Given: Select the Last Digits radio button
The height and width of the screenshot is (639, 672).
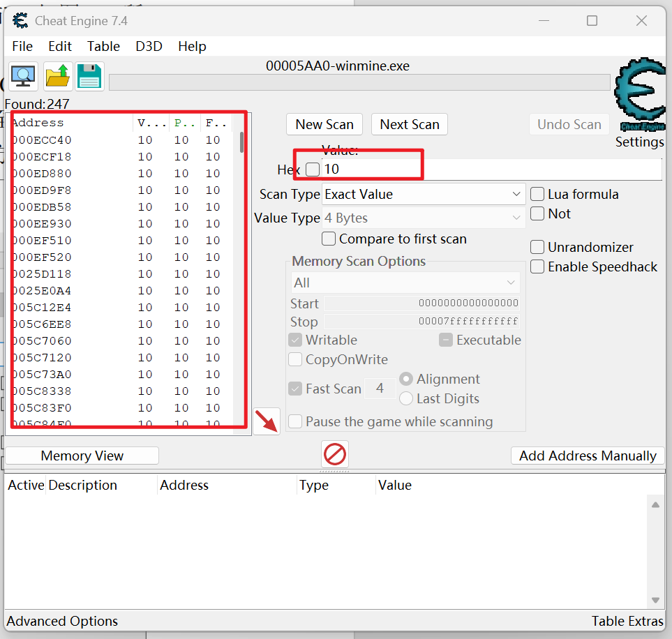Looking at the screenshot, I should (406, 398).
